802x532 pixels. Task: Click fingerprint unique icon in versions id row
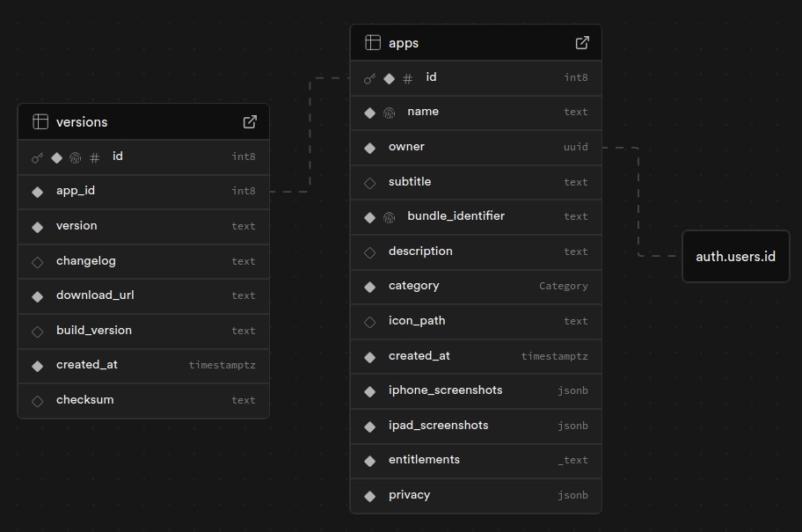click(76, 158)
